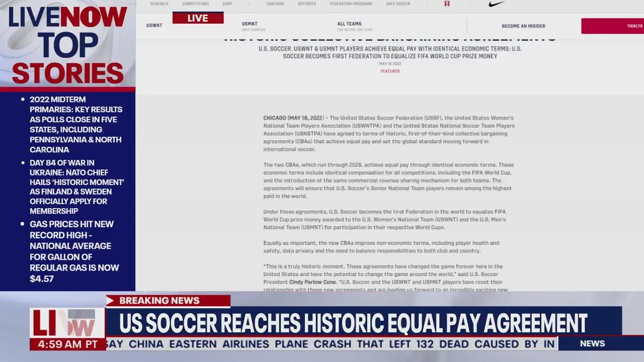Screen dimensions: 644x362
Task: Click the red Featured tag
Action: click(390, 71)
